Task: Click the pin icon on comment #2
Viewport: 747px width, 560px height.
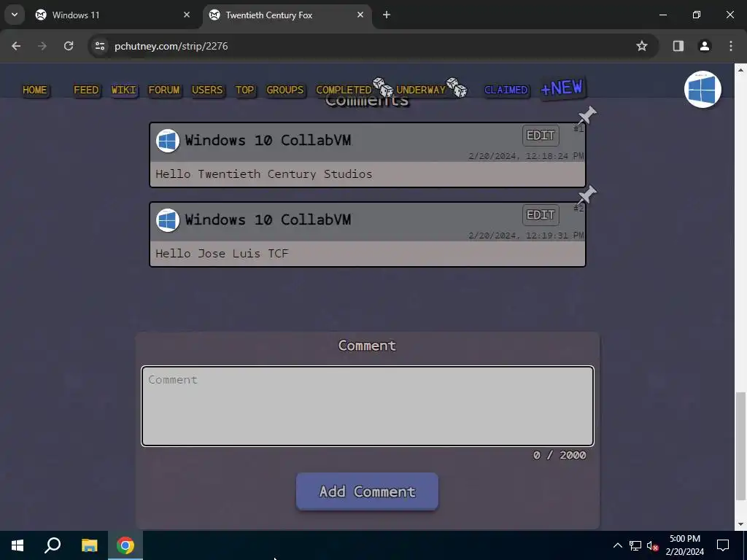Action: click(x=587, y=195)
